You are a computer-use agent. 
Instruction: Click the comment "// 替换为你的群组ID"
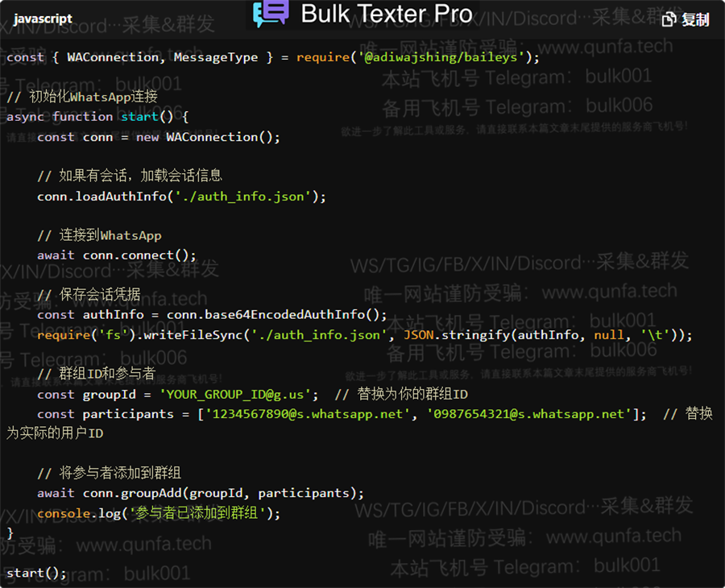401,395
